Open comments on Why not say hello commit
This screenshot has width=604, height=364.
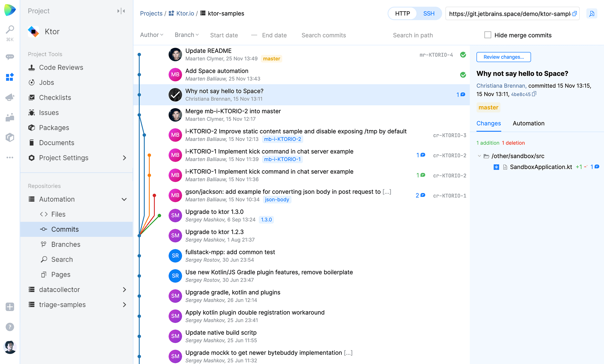tap(460, 95)
